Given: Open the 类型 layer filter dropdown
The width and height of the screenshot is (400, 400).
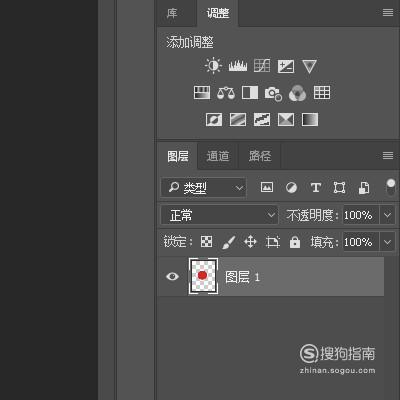Looking at the screenshot, I should tap(203, 188).
